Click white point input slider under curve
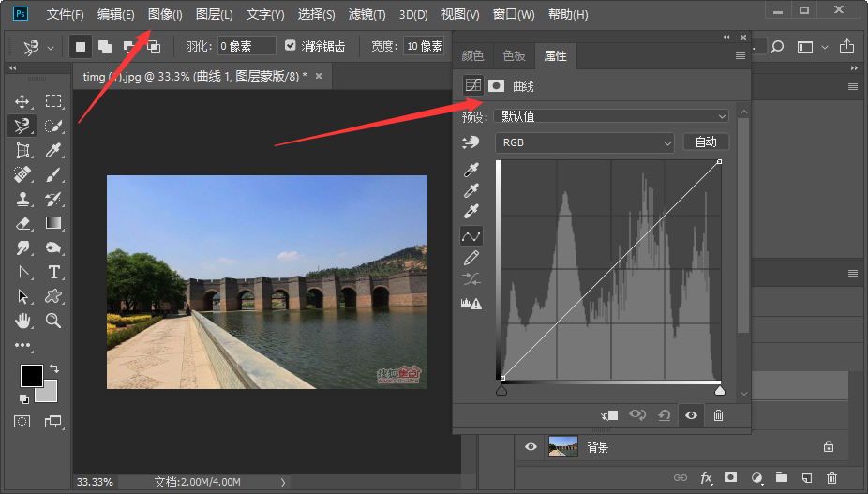Screen dimensions: 868x494 [720, 391]
